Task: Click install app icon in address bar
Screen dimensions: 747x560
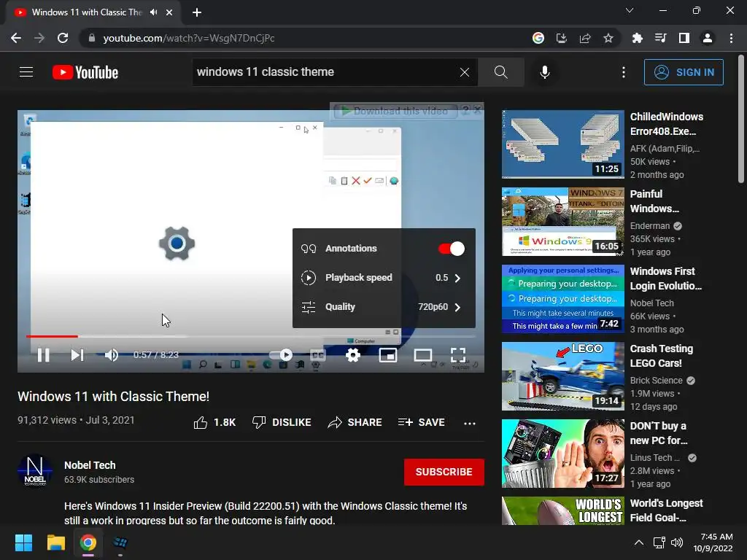Action: point(561,38)
